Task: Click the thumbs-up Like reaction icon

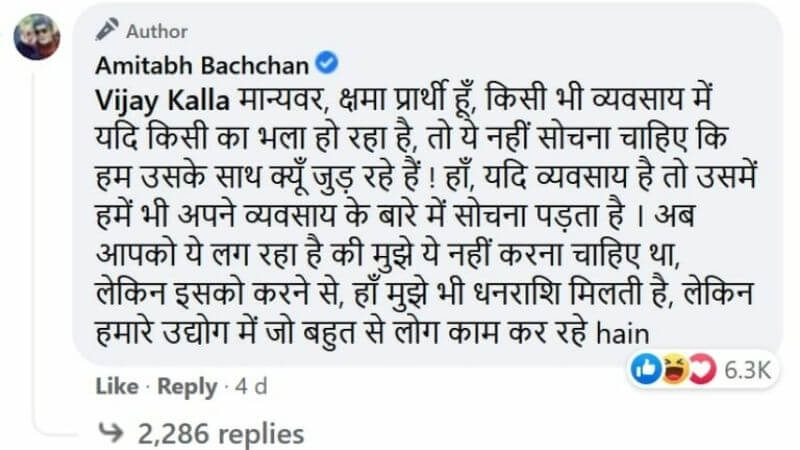Action: coord(644,369)
